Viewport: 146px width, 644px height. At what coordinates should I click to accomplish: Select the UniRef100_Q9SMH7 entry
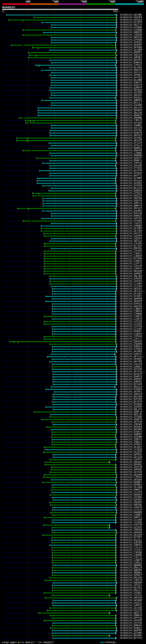tap(131, 45)
